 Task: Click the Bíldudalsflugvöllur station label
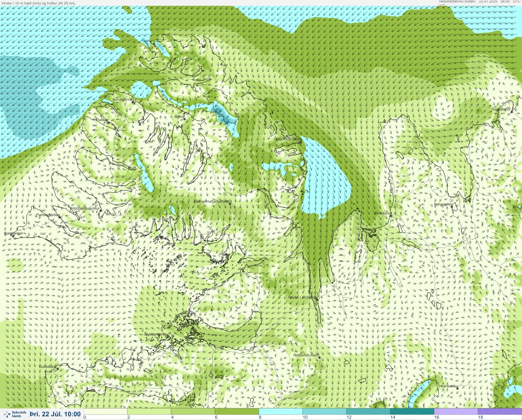click(85, 208)
